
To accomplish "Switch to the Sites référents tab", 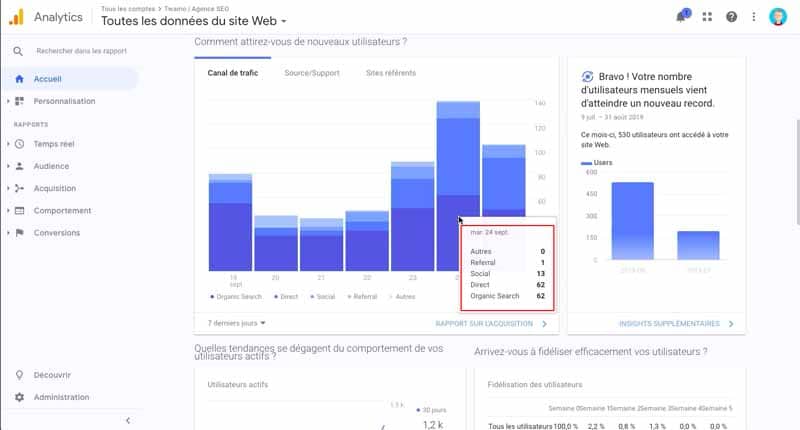I will (x=390, y=73).
